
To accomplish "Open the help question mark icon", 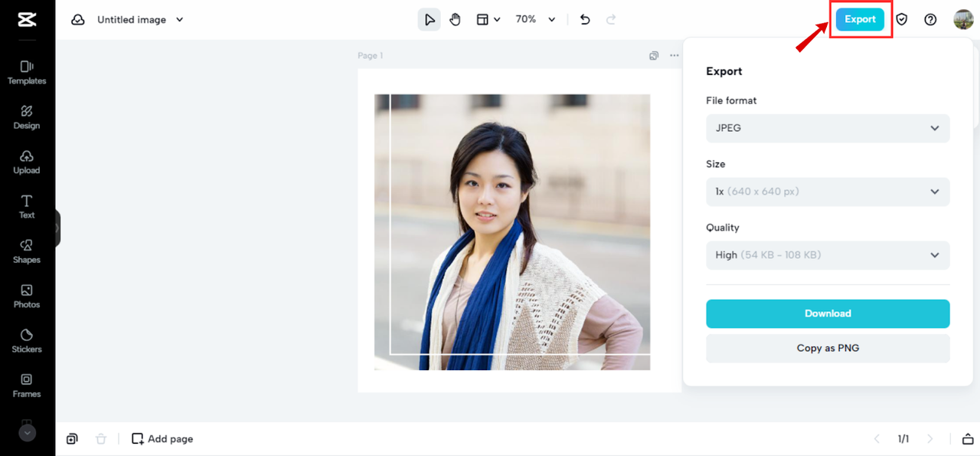I will (930, 20).
